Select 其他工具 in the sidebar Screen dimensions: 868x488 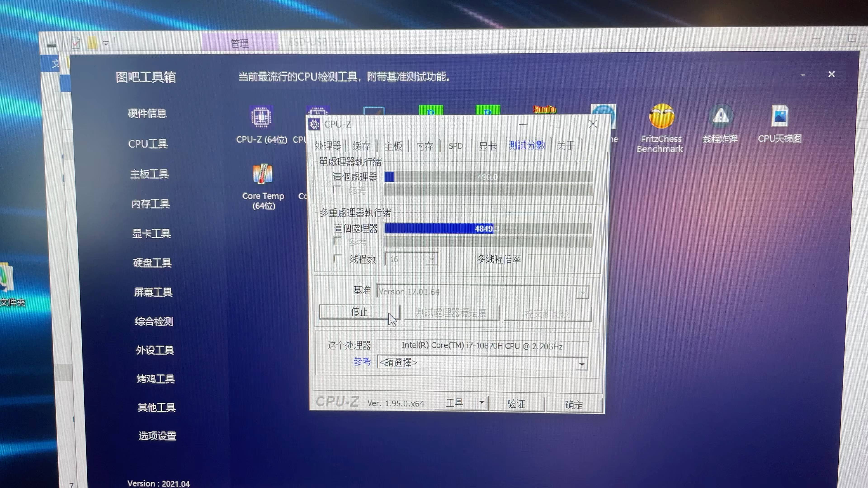157,408
